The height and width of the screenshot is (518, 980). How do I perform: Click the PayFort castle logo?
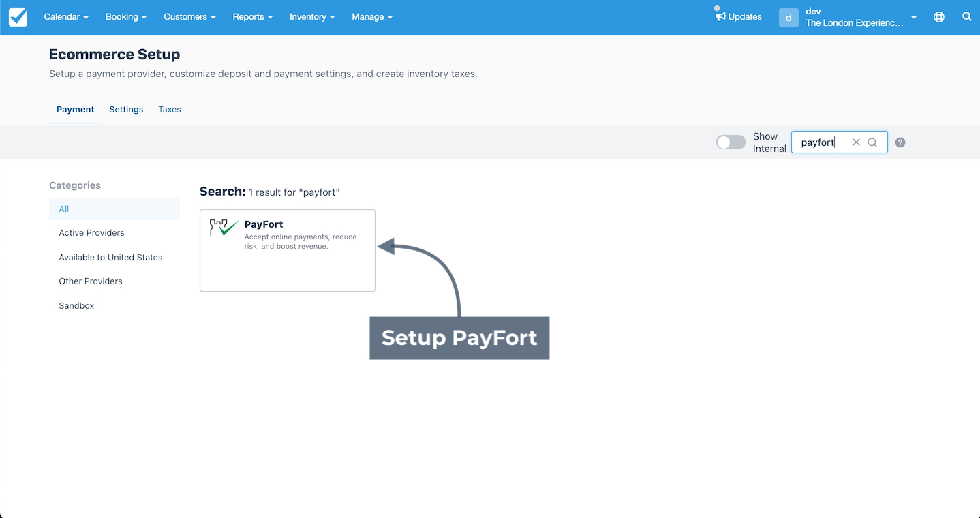click(224, 228)
